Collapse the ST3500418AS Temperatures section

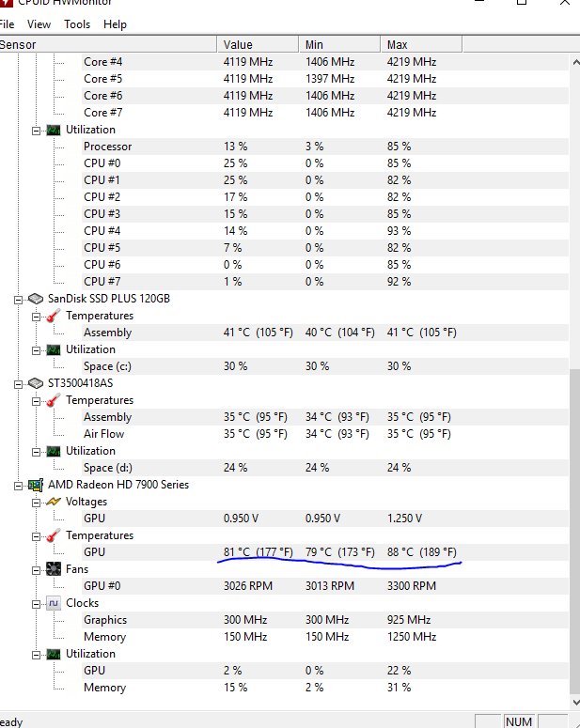(36, 402)
